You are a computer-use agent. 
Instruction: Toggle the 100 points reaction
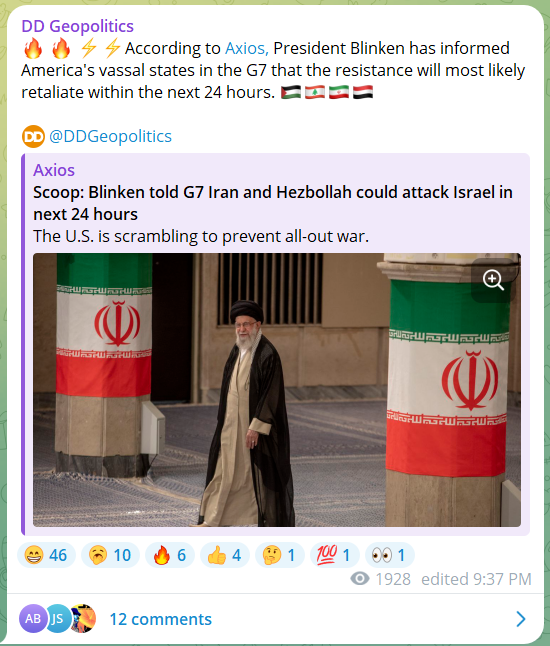(x=335, y=555)
